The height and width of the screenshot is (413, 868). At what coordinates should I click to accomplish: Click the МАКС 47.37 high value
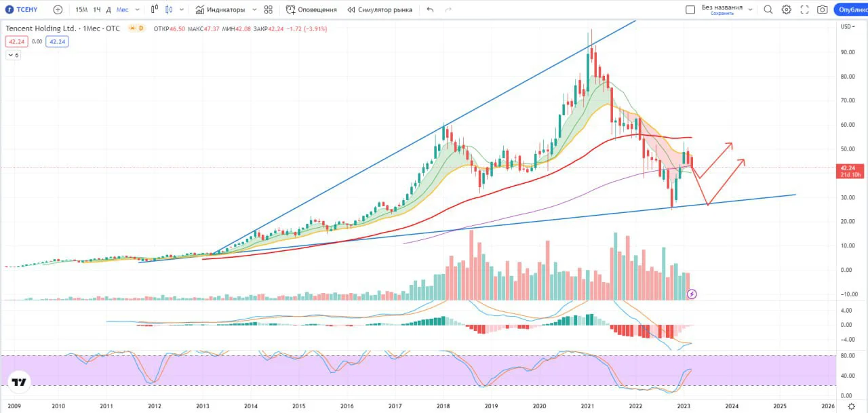(202, 28)
